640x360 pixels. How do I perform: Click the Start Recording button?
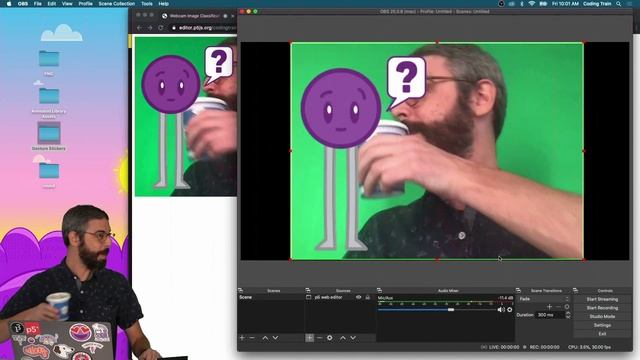(602, 308)
